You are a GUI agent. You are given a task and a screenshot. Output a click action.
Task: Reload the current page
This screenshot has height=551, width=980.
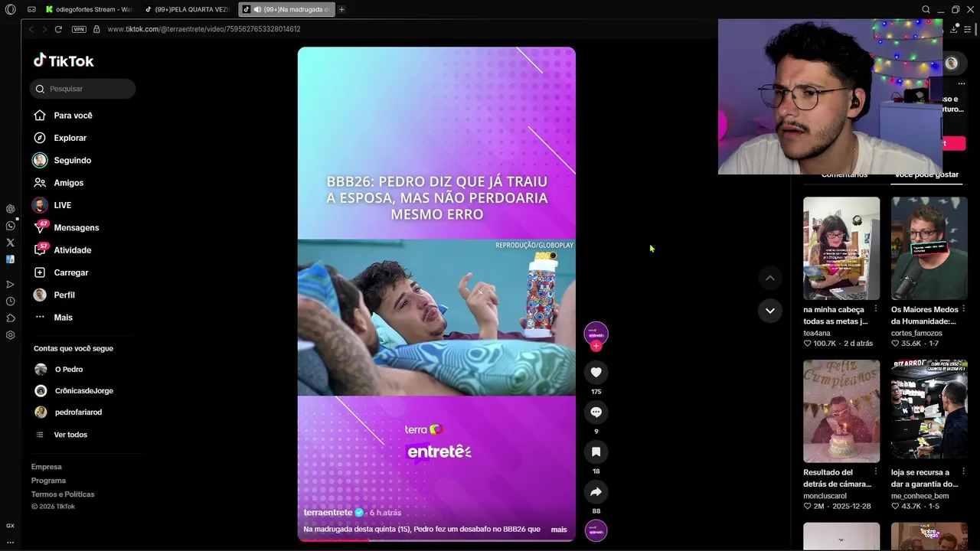tap(58, 29)
